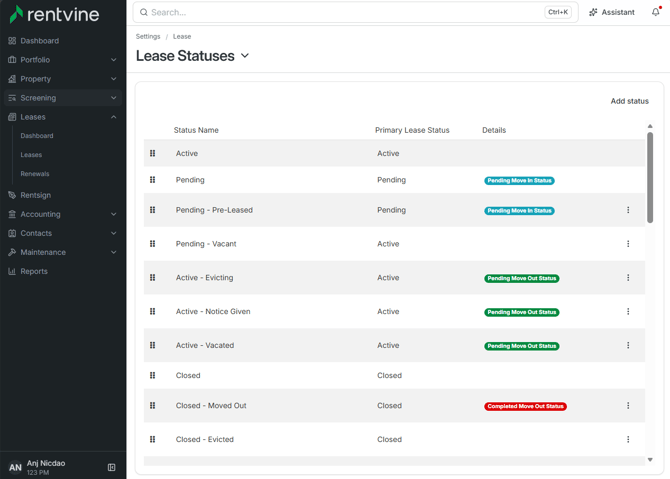Click the Pending - Pre-Leased drag handle
Image resolution: width=670 pixels, height=479 pixels.
click(153, 210)
